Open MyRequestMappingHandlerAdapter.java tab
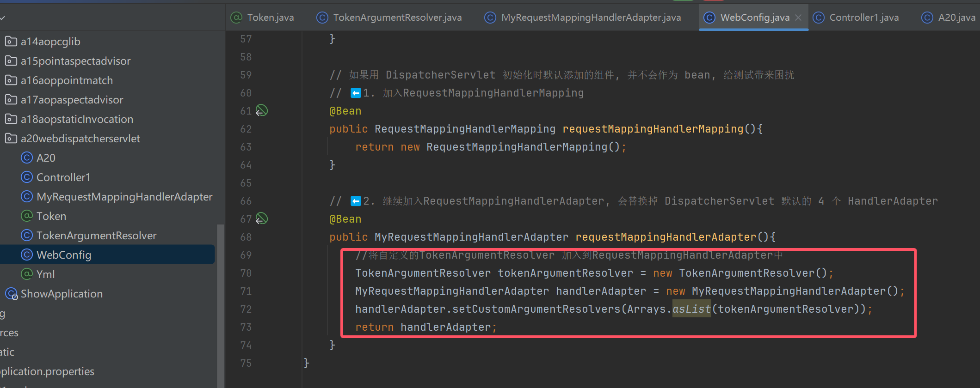Viewport: 980px width, 388px height. [583, 18]
